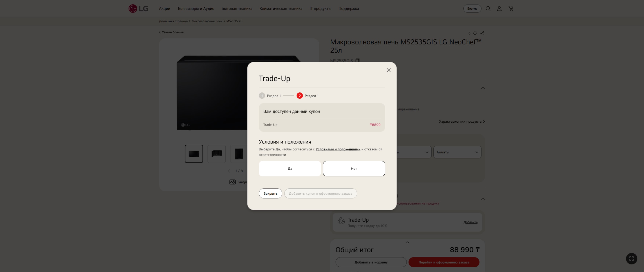
Task: Select step 2 Раздел 1
Action: click(307, 96)
